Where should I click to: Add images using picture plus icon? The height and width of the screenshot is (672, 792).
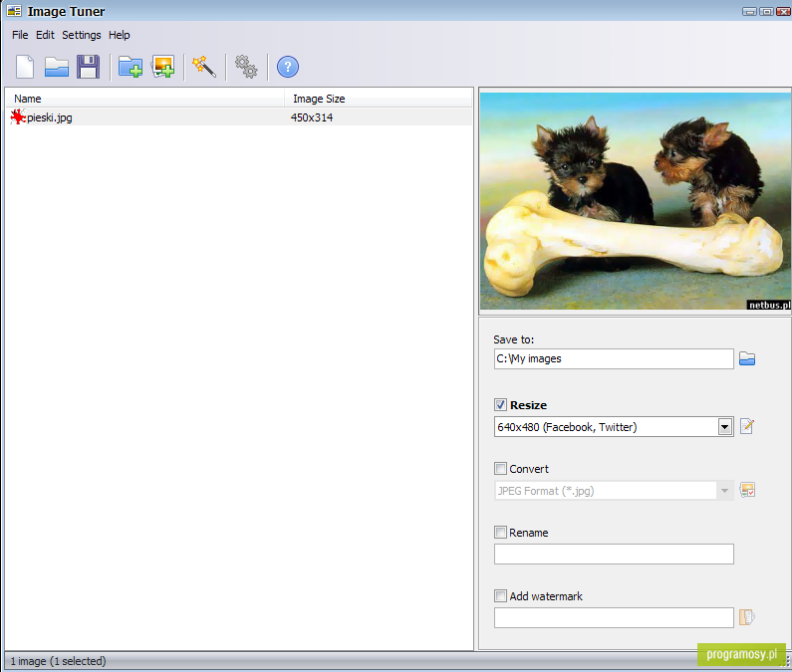[163, 67]
